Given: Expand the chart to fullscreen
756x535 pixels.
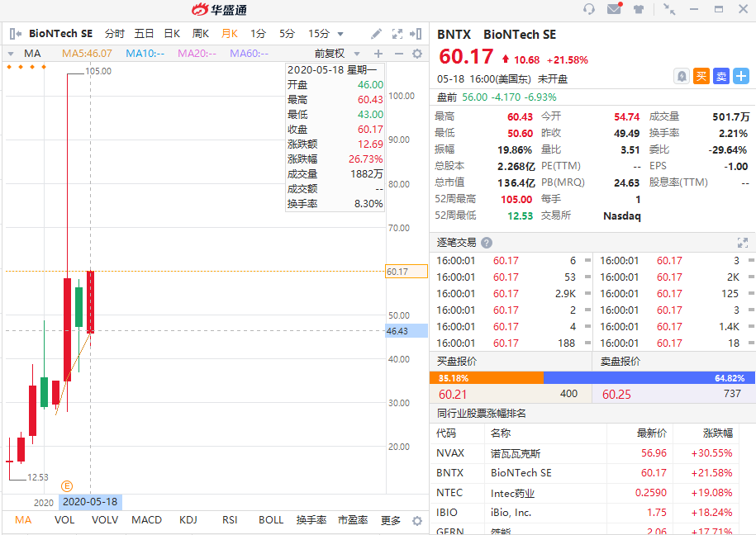Looking at the screenshot, I should tap(397, 34).
